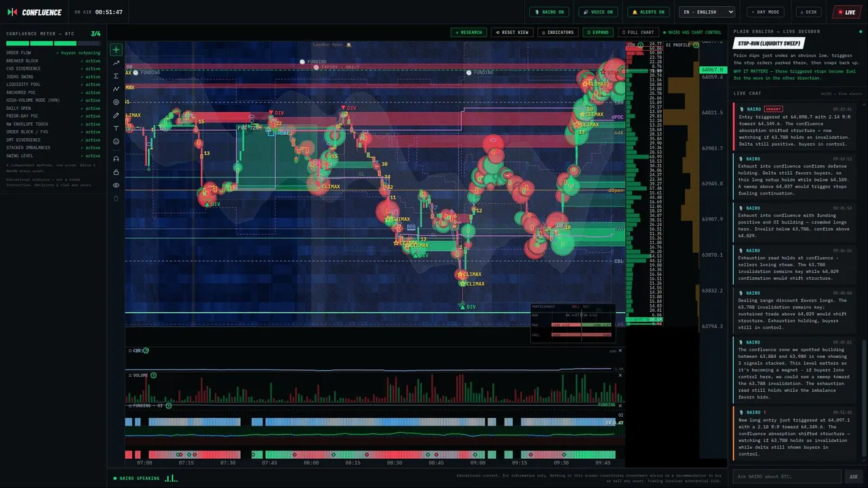Click the DIV marker at chart bottom
The image size is (868, 488).
(467, 307)
